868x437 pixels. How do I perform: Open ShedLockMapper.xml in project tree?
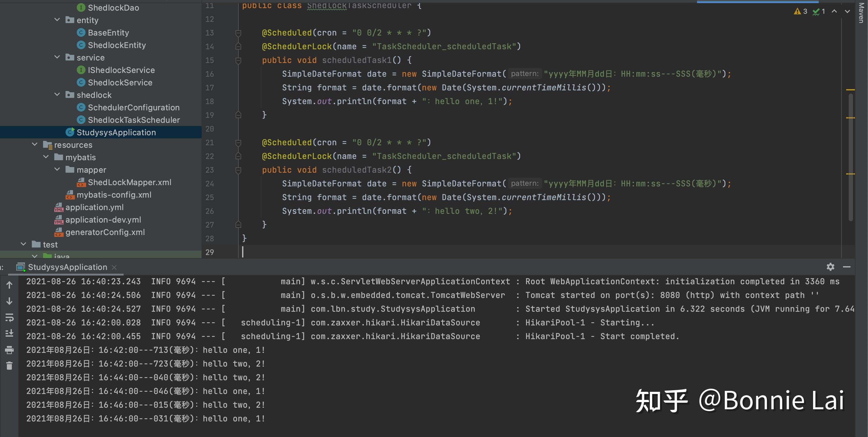pos(129,182)
